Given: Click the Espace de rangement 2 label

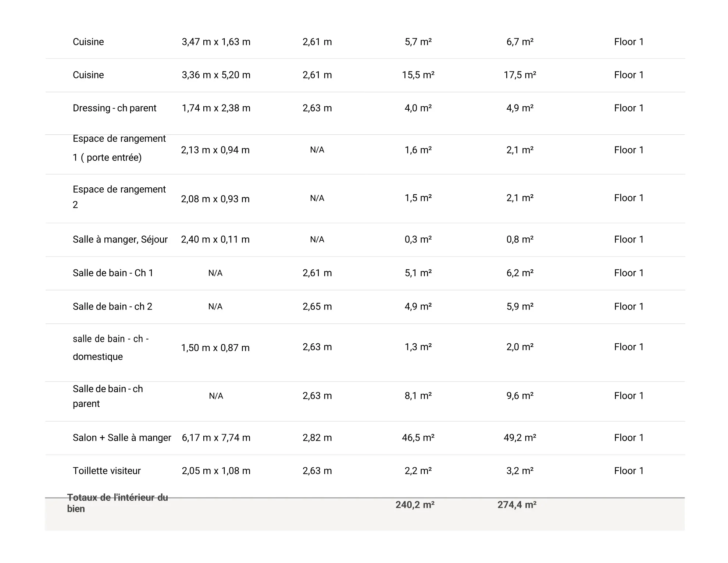Looking at the screenshot, I should pos(119,197).
